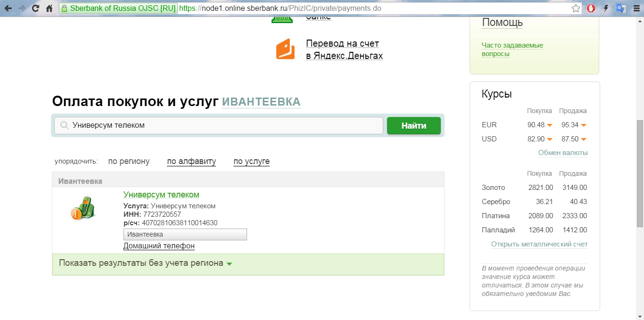Open the Google Translate extension icon

click(621, 8)
